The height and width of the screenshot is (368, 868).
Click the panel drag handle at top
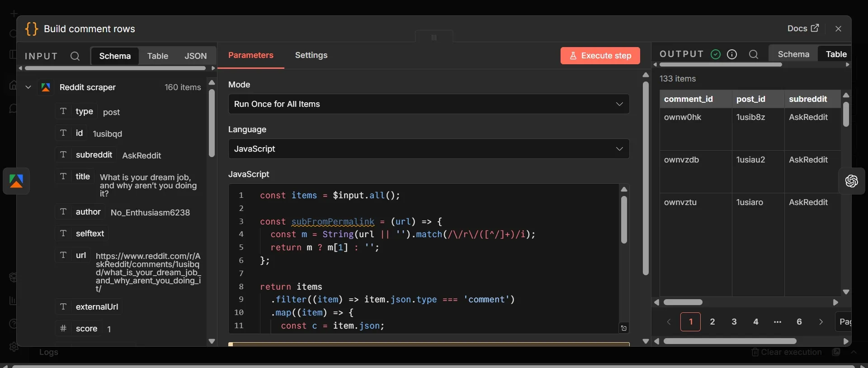tap(434, 38)
